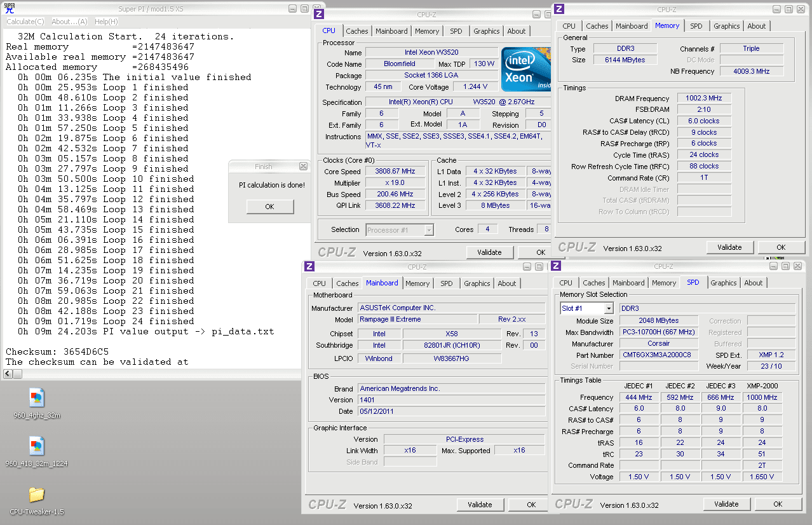Click the Super PI title bar icon
This screenshot has width=812, height=525.
(x=10, y=8)
